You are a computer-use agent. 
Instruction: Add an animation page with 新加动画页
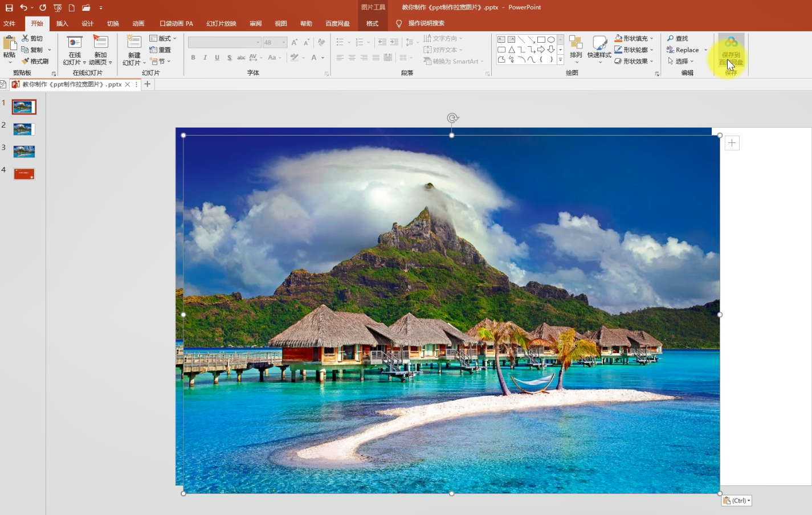[x=100, y=50]
